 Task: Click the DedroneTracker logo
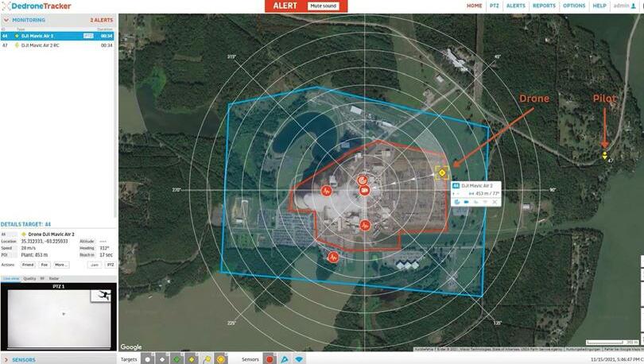click(36, 6)
